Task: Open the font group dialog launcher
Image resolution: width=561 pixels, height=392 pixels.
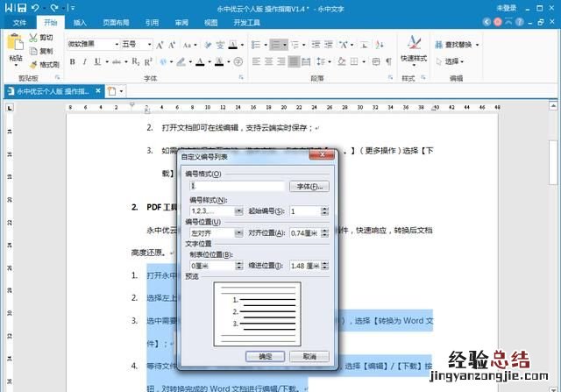Action: pos(241,77)
